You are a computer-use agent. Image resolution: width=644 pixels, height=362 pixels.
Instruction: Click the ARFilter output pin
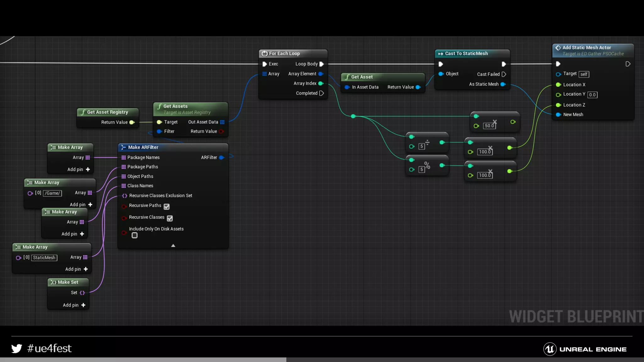point(221,157)
